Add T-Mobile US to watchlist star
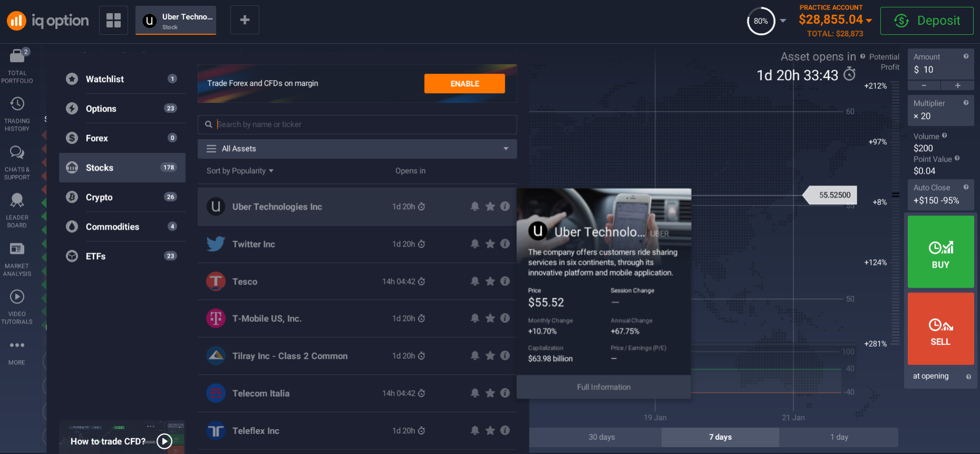This screenshot has height=454, width=980. click(x=490, y=318)
